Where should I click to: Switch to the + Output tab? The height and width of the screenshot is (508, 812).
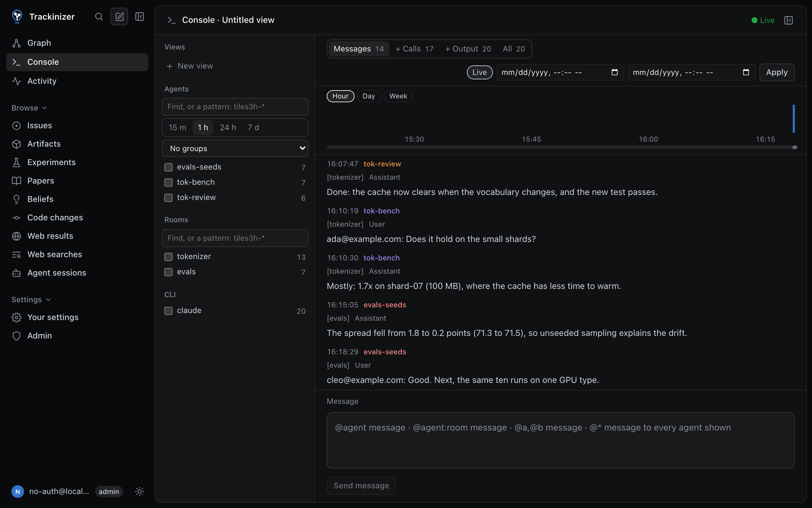pyautogui.click(x=468, y=49)
